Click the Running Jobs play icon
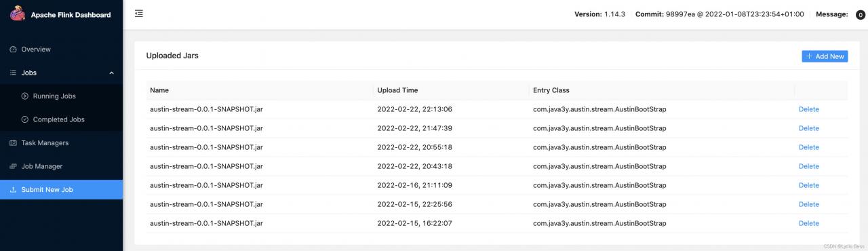The height and width of the screenshot is (251, 868). click(x=25, y=96)
